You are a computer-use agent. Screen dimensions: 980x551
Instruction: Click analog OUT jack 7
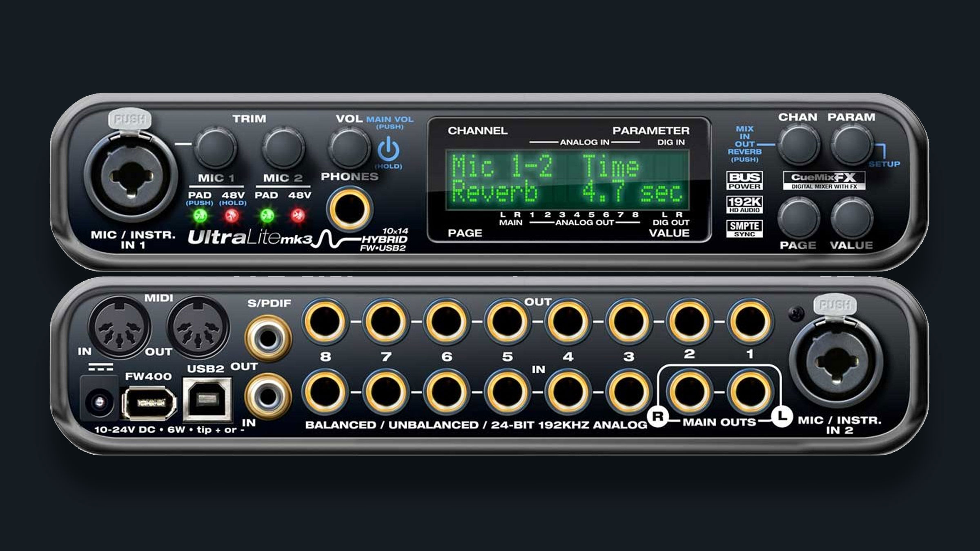point(386,322)
